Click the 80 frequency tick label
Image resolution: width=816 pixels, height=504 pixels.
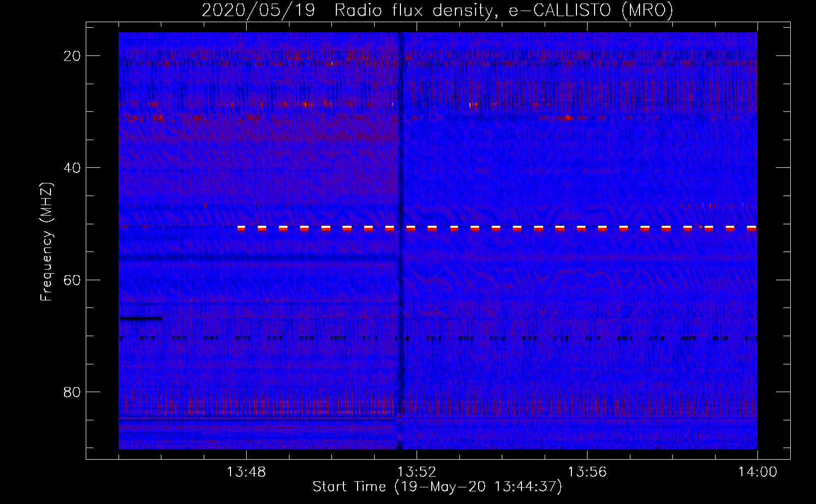[x=72, y=392]
